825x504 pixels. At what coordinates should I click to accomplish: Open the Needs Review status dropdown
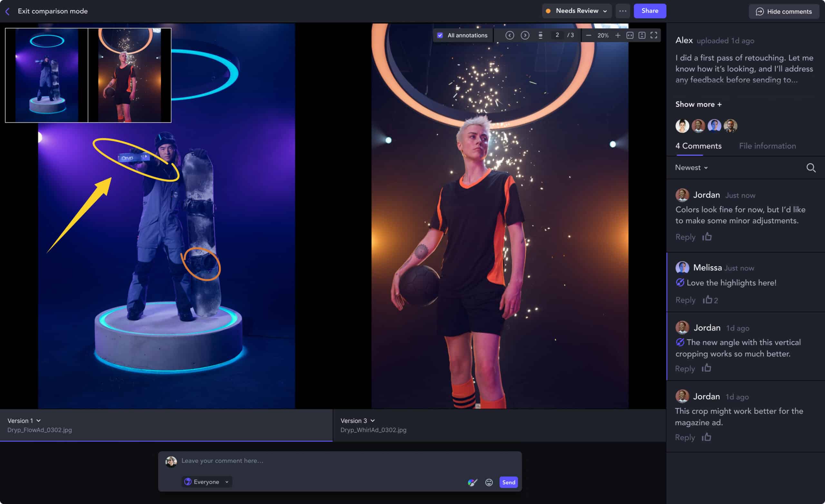(x=577, y=11)
